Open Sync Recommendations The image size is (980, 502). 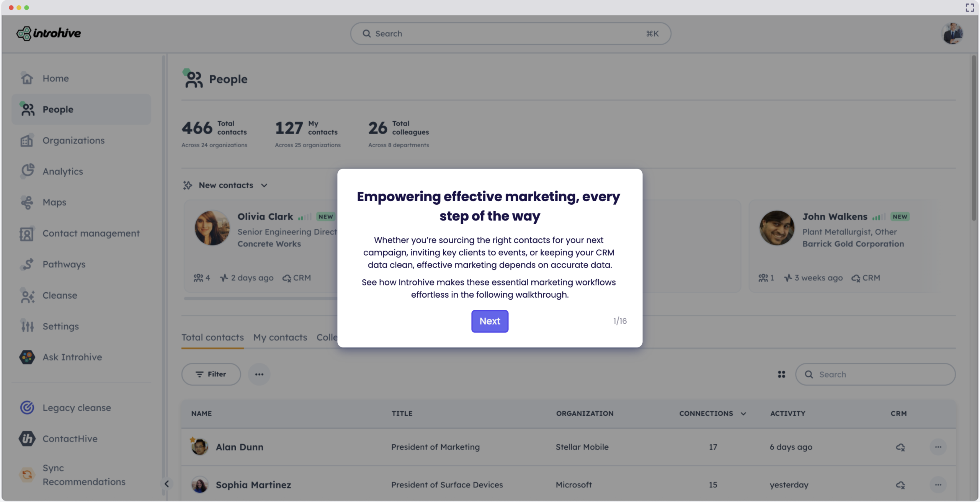(84, 474)
